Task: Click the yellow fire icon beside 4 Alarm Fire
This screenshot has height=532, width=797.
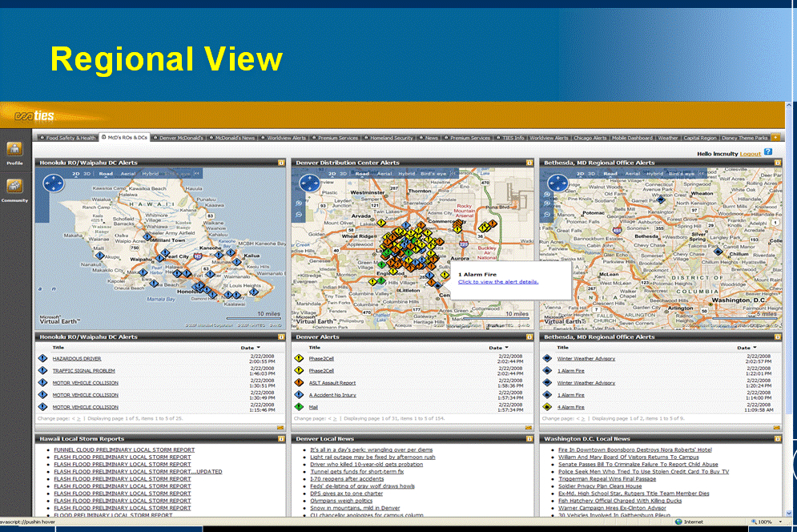Action: (x=547, y=407)
